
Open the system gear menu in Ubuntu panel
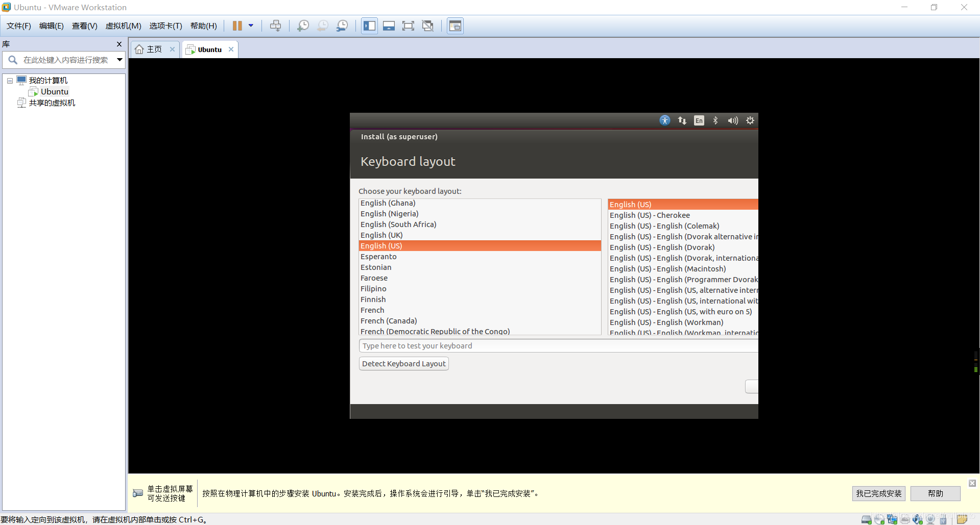[750, 120]
